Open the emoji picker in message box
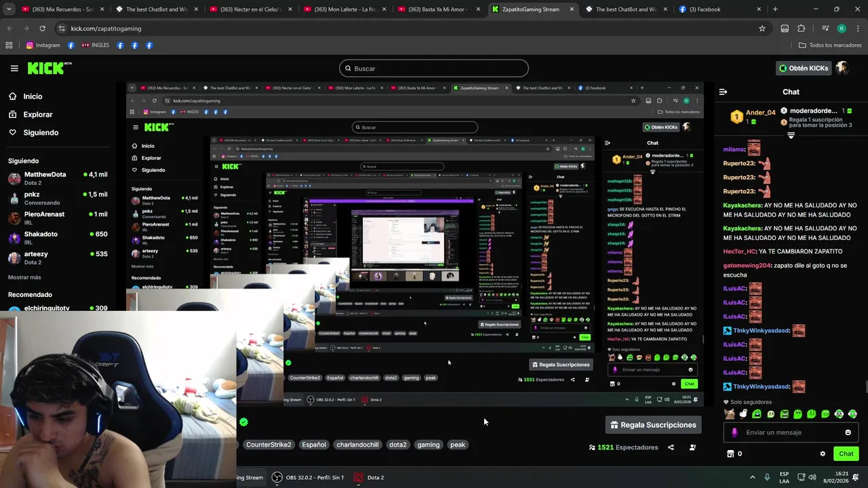Image resolution: width=868 pixels, height=488 pixels. click(x=848, y=432)
